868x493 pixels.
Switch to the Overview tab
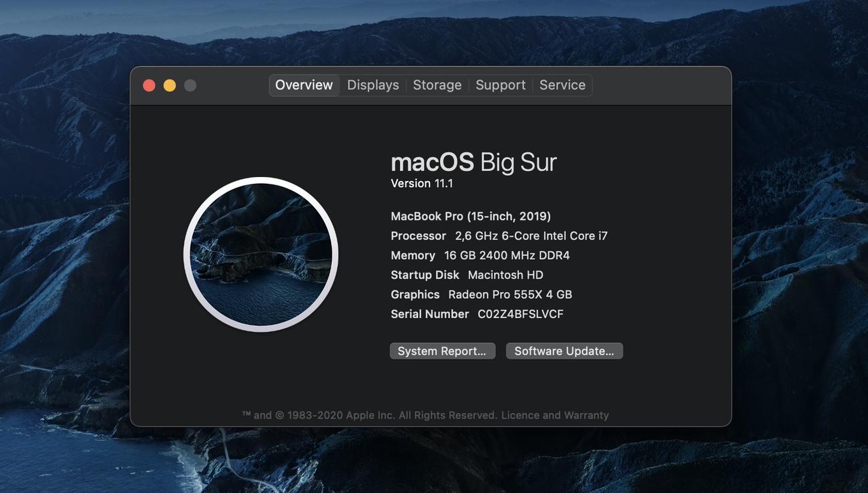304,85
